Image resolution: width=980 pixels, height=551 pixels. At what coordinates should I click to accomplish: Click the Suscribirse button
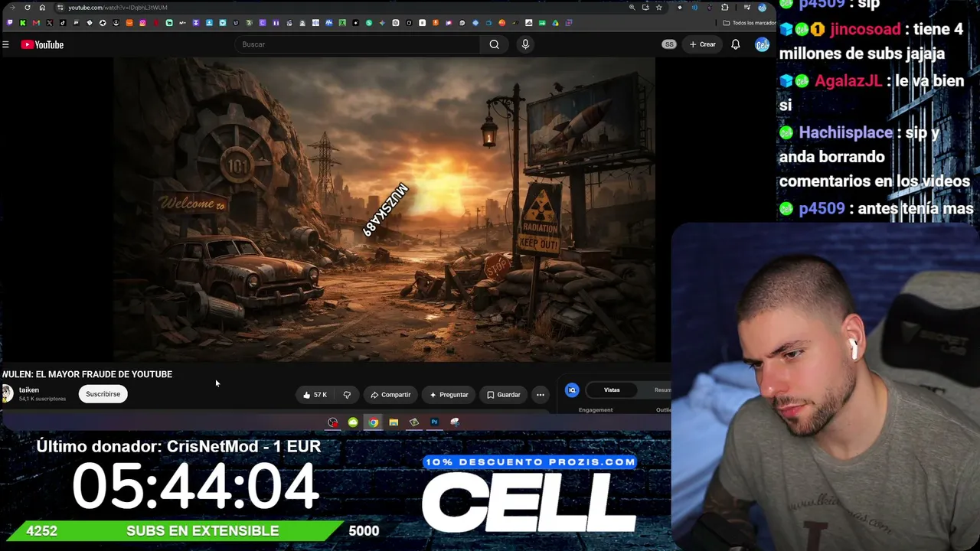(103, 394)
